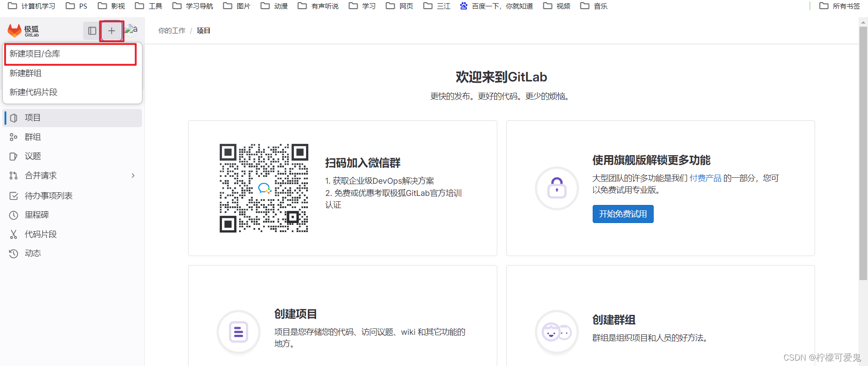
Task: Click the 合并请求 sidebar icon
Action: pos(14,176)
